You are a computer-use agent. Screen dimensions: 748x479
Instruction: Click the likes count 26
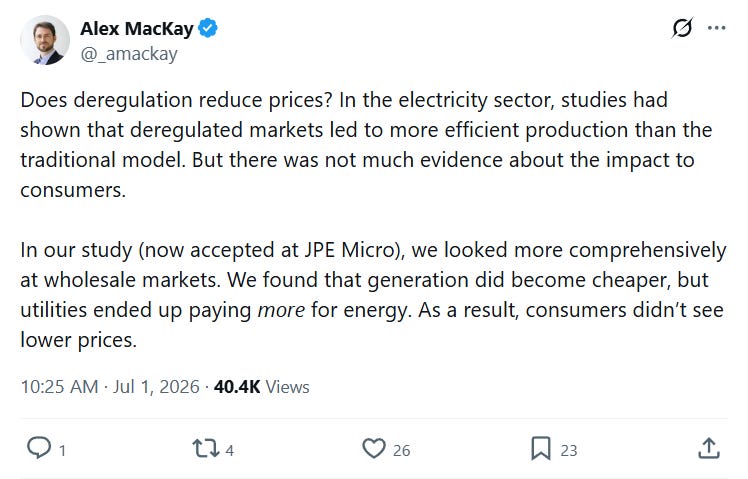tap(401, 450)
